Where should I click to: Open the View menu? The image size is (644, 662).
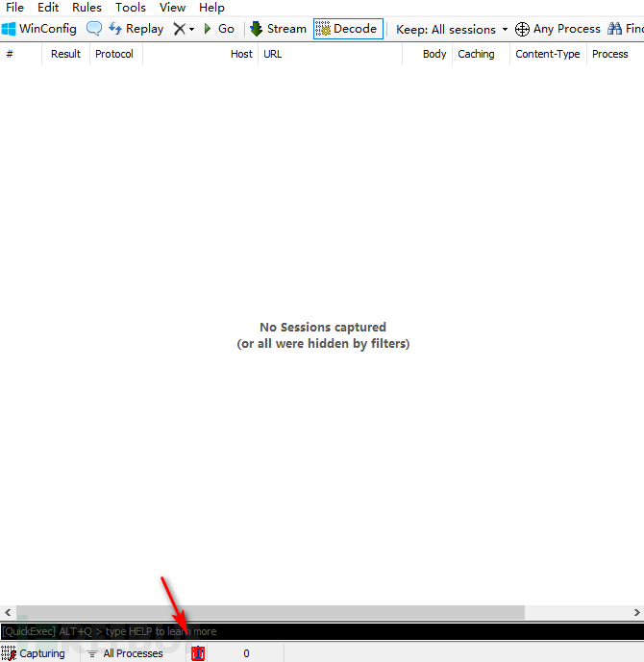point(172,7)
